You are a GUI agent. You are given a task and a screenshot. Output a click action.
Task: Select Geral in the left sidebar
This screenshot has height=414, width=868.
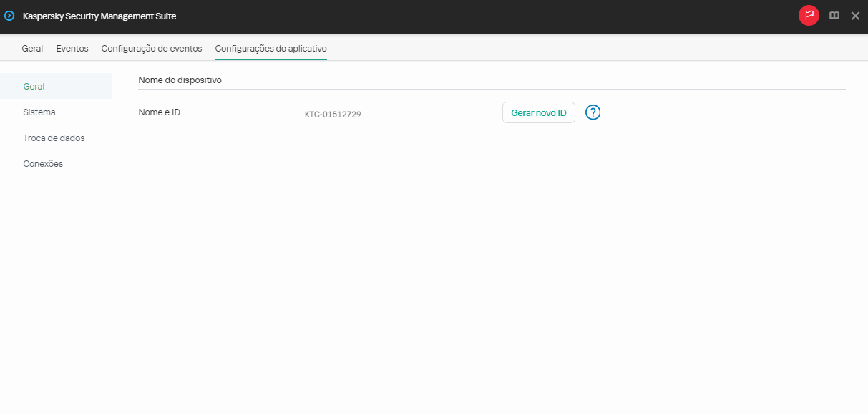35,86
